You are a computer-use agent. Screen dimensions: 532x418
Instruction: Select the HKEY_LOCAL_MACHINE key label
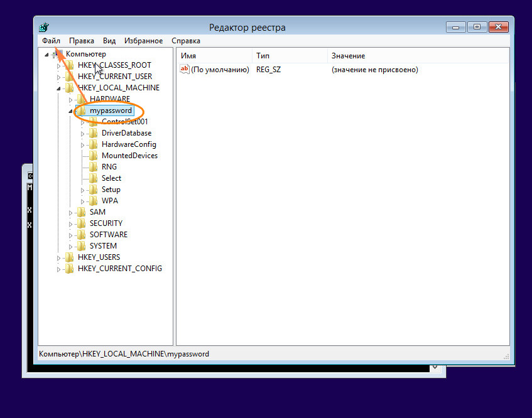119,87
